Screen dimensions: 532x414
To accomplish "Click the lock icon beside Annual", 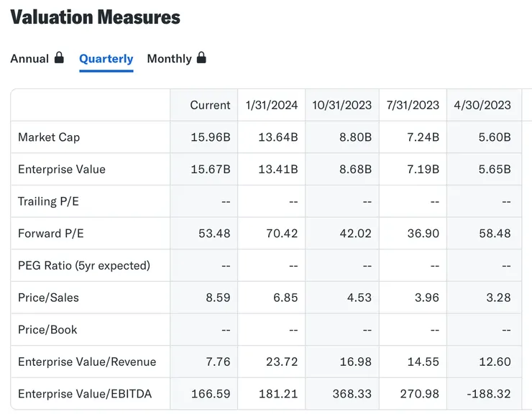I will (x=59, y=58).
